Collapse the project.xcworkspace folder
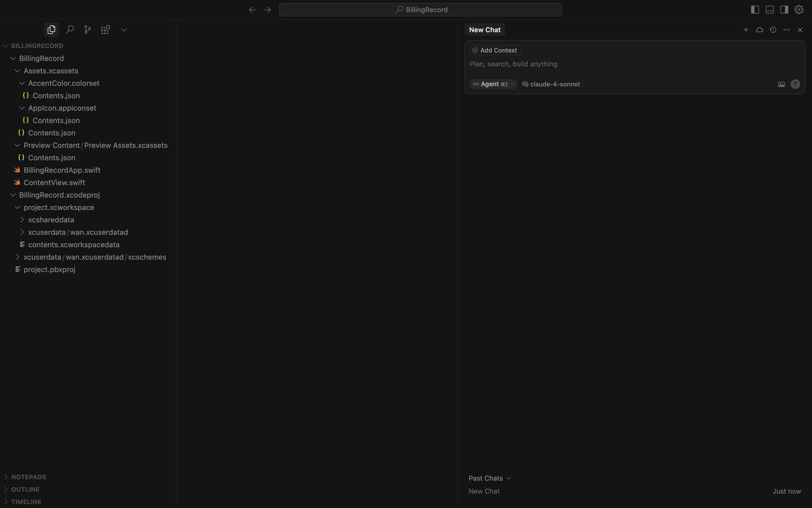This screenshot has height=508, width=812. [89, 207]
